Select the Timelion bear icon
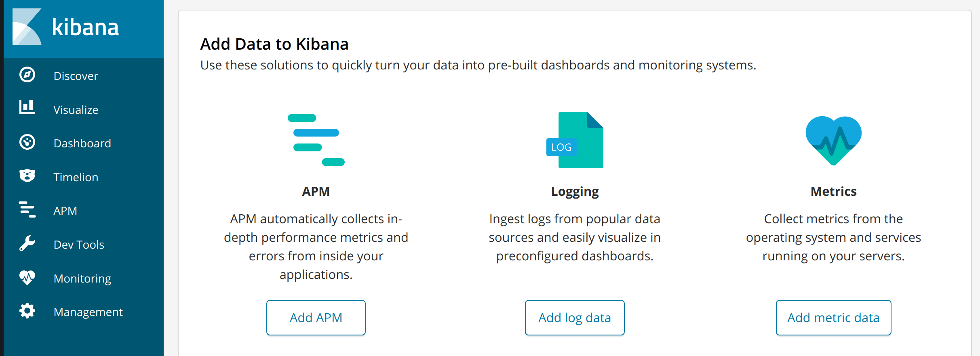 click(x=27, y=176)
